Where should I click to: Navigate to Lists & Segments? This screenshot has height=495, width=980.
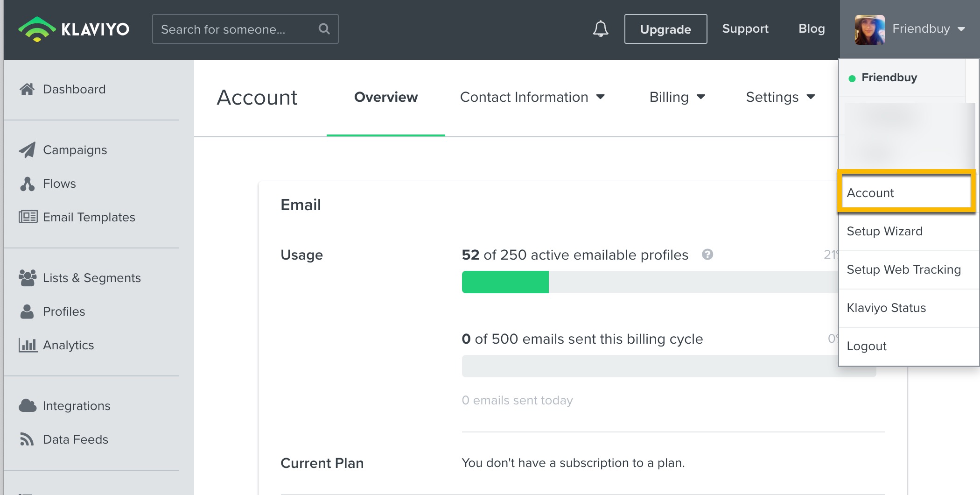point(92,278)
